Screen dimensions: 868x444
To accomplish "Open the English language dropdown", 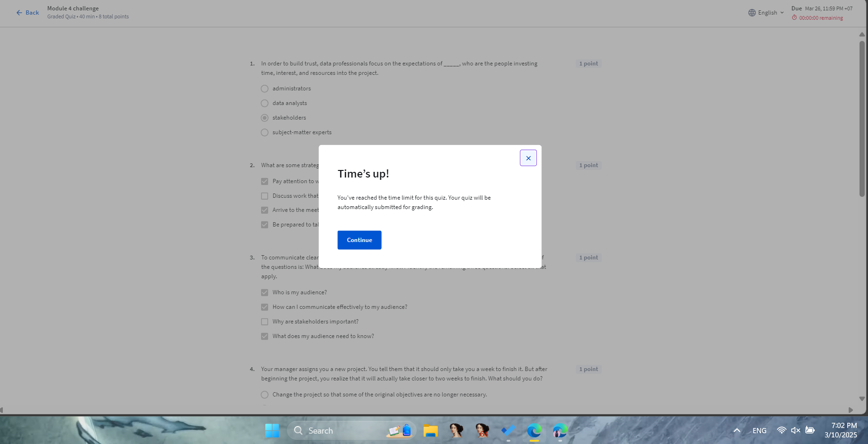I will [766, 13].
